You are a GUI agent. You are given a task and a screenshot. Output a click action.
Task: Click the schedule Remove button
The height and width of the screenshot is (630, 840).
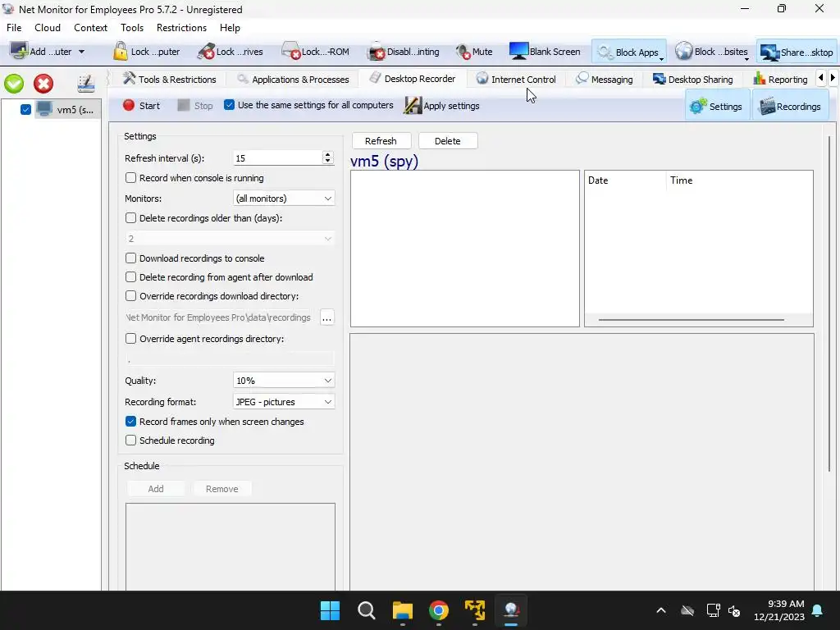tap(221, 489)
